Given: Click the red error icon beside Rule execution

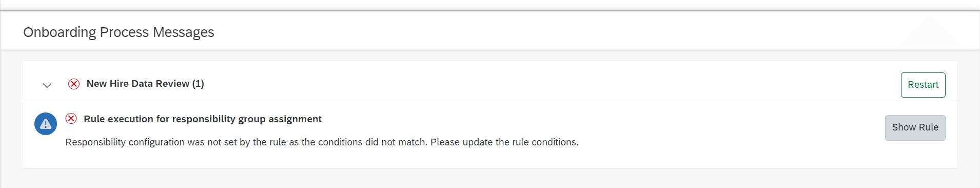Looking at the screenshot, I should click(x=71, y=119).
